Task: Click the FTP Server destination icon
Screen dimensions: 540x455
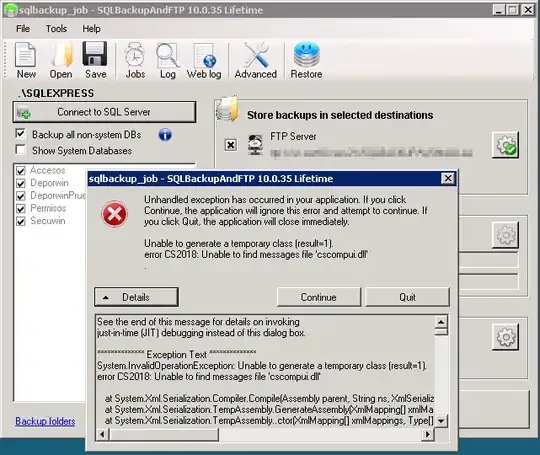Action: pos(256,145)
